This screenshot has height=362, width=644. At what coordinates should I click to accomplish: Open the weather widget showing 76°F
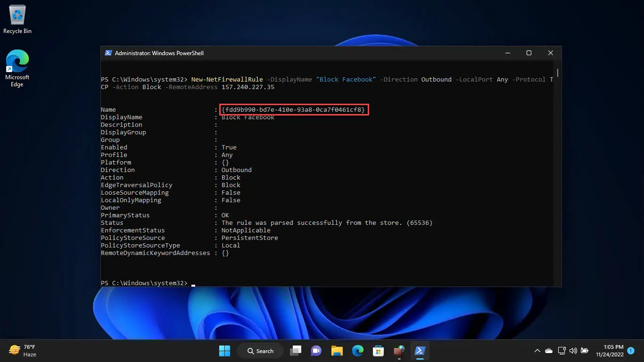point(23,351)
